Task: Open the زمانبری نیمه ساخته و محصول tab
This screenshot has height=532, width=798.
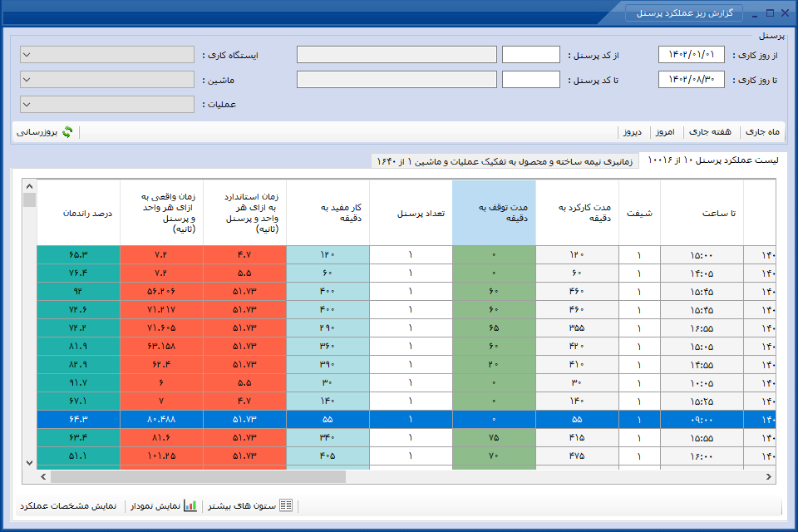Action: point(505,161)
